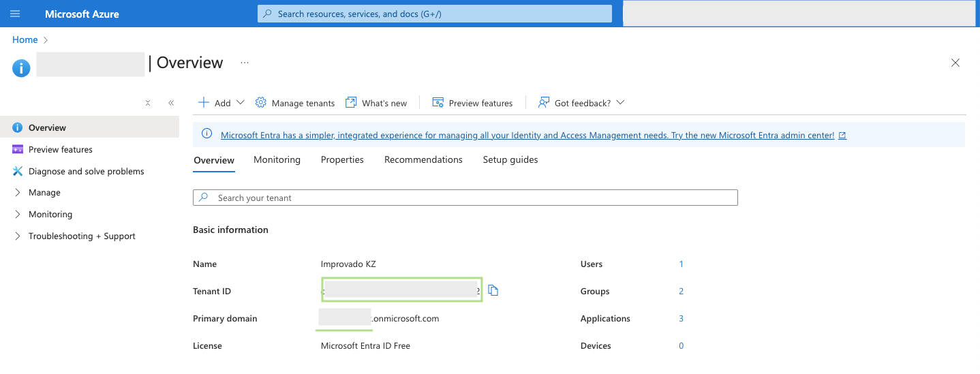Click the Microsoft Azure home logo text
The width and height of the screenshot is (980, 374).
tap(82, 14)
